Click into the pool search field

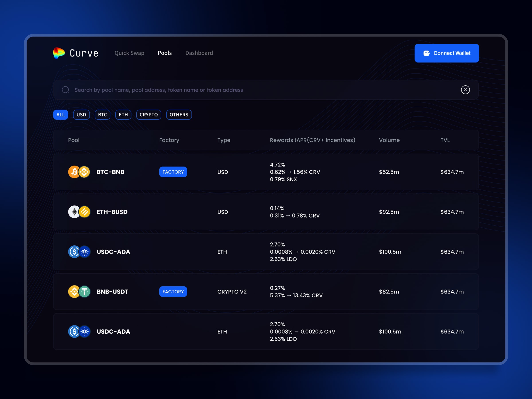coord(266,90)
